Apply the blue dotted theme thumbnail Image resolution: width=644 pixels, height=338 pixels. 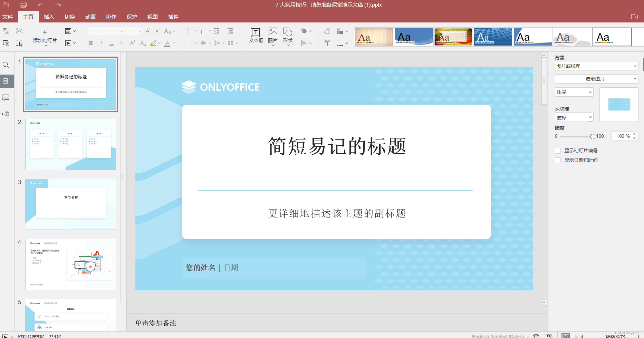[493, 37]
